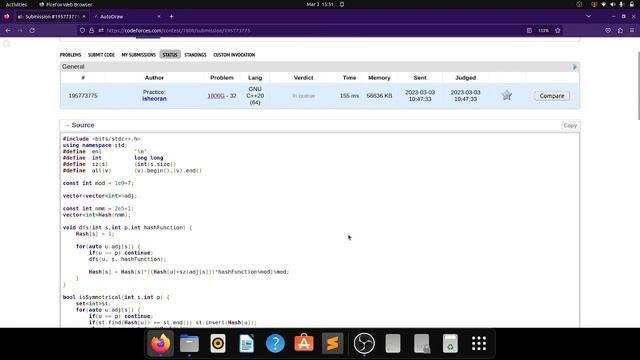Open Trash from the dock

tap(450, 343)
